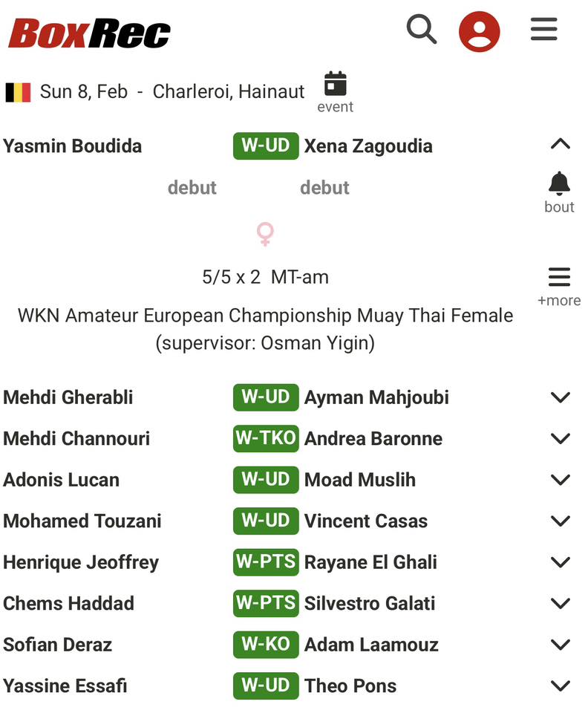Open Adonis Lucan's profile link

[61, 480]
